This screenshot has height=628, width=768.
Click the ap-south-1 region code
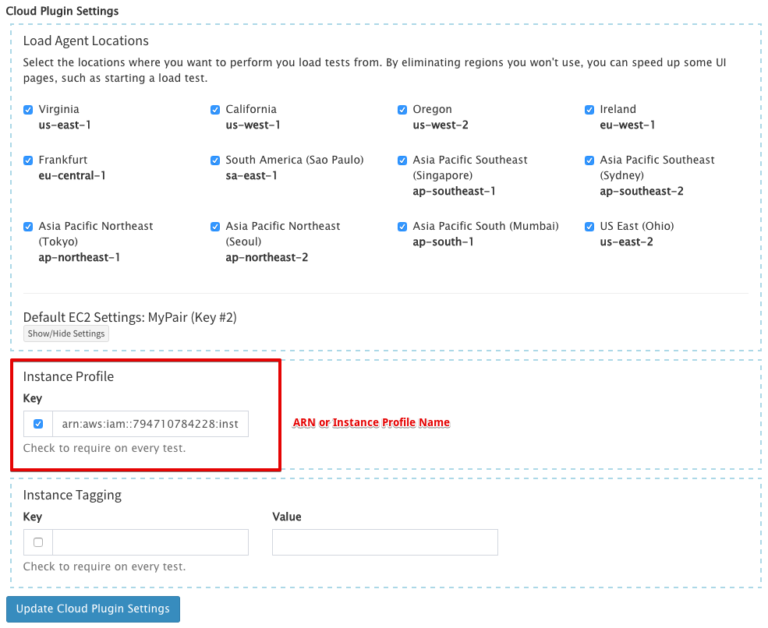pos(443,242)
